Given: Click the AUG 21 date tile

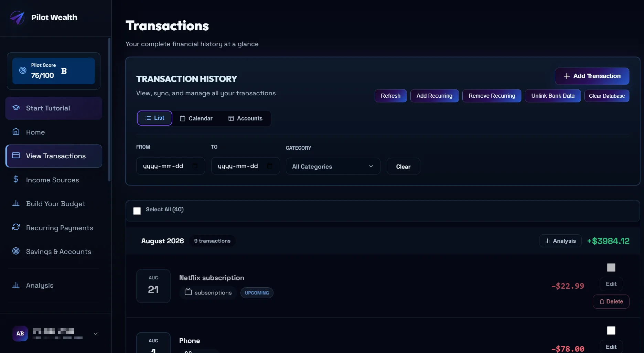Looking at the screenshot, I should pyautogui.click(x=153, y=286).
